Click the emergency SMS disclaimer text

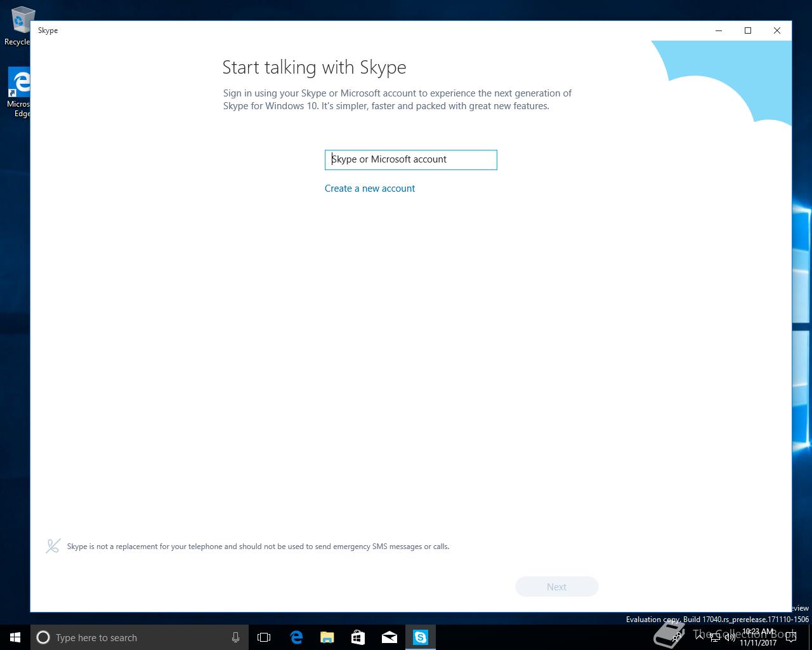tap(258, 547)
